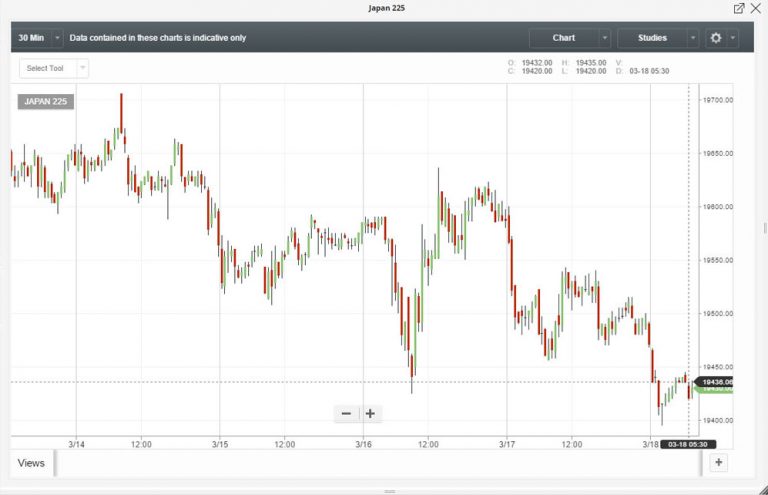This screenshot has width=768, height=495.
Task: Click the 19500.00 price axis label
Action: click(718, 314)
